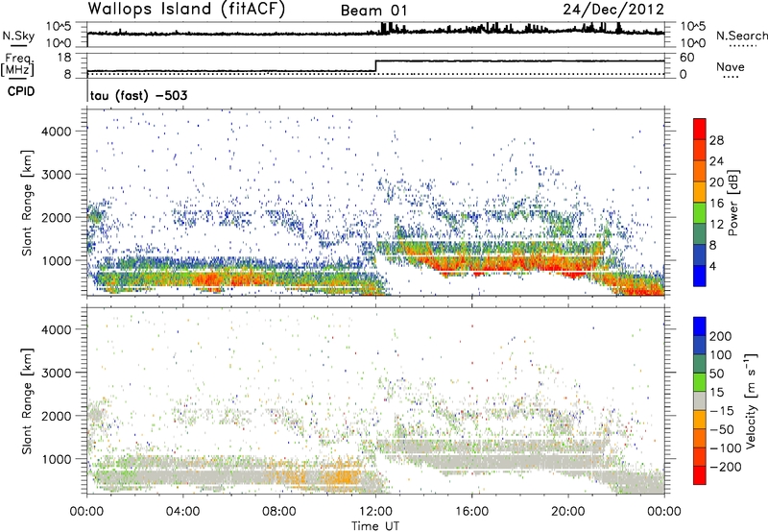Click the 'N.Search' legend label

point(742,36)
